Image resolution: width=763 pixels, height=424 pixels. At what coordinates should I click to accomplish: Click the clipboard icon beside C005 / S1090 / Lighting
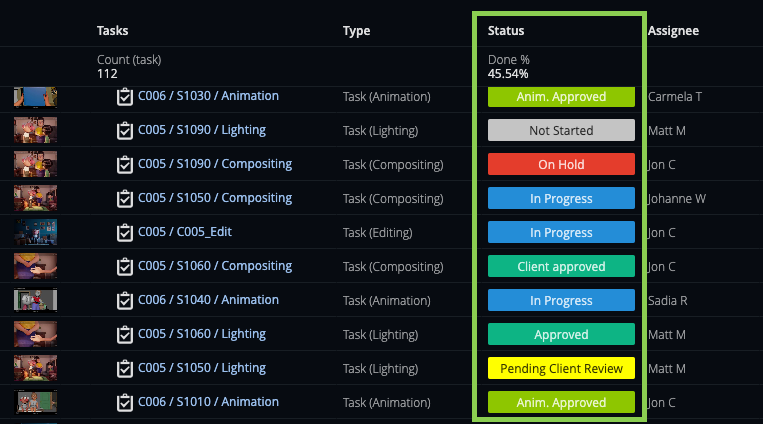(125, 130)
